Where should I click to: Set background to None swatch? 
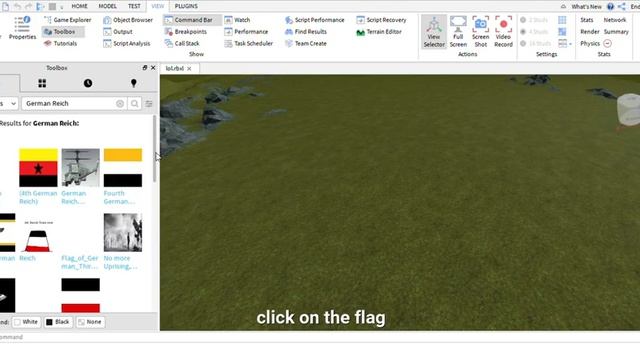click(90, 322)
